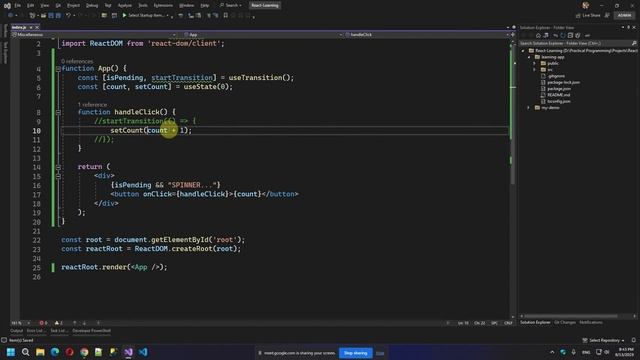This screenshot has width=640, height=360.
Task: Open the File menu
Action: 18,5
